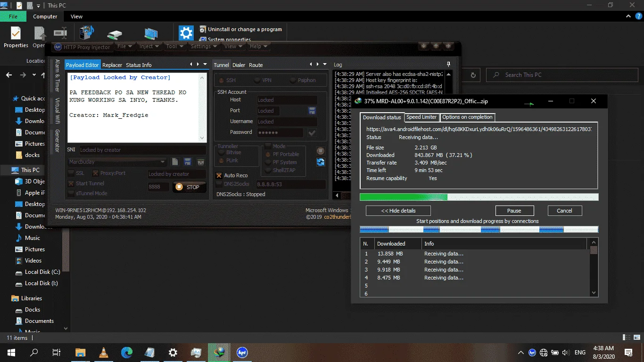Toggle the SSL checkbox

(x=71, y=173)
